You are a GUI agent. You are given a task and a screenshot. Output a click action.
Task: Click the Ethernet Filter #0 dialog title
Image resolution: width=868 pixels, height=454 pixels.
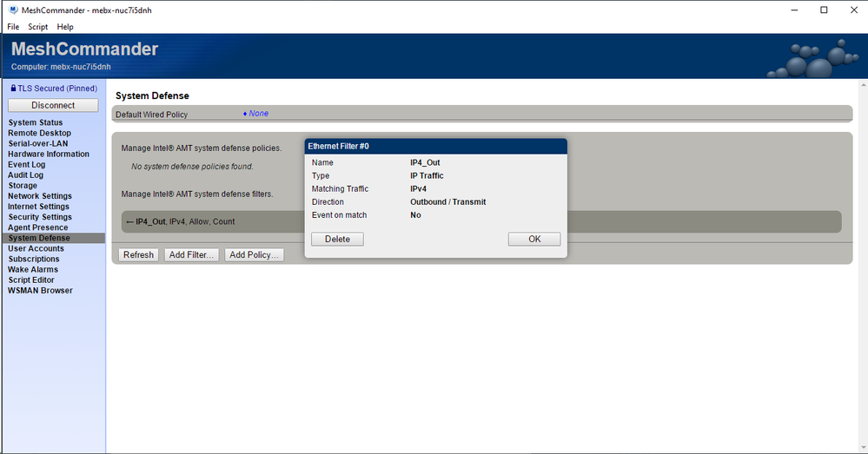click(x=338, y=147)
